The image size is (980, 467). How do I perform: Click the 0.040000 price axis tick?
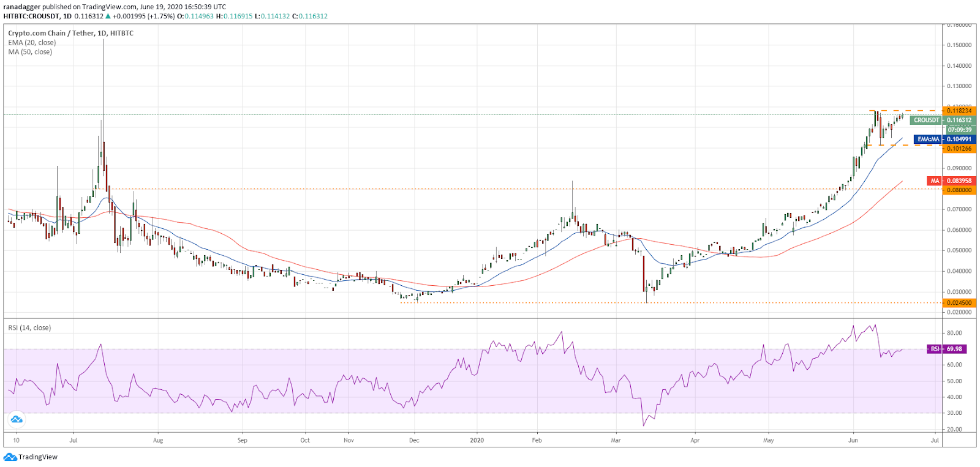(959, 271)
